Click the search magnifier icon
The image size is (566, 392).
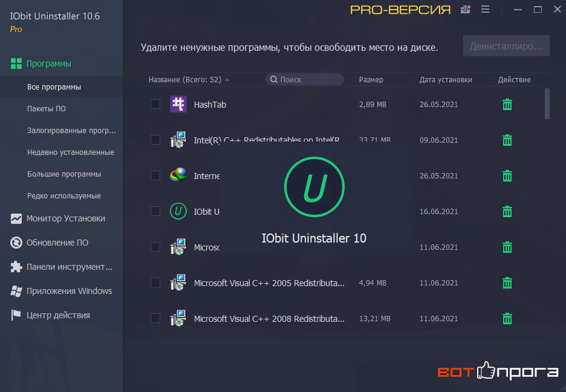coord(274,79)
